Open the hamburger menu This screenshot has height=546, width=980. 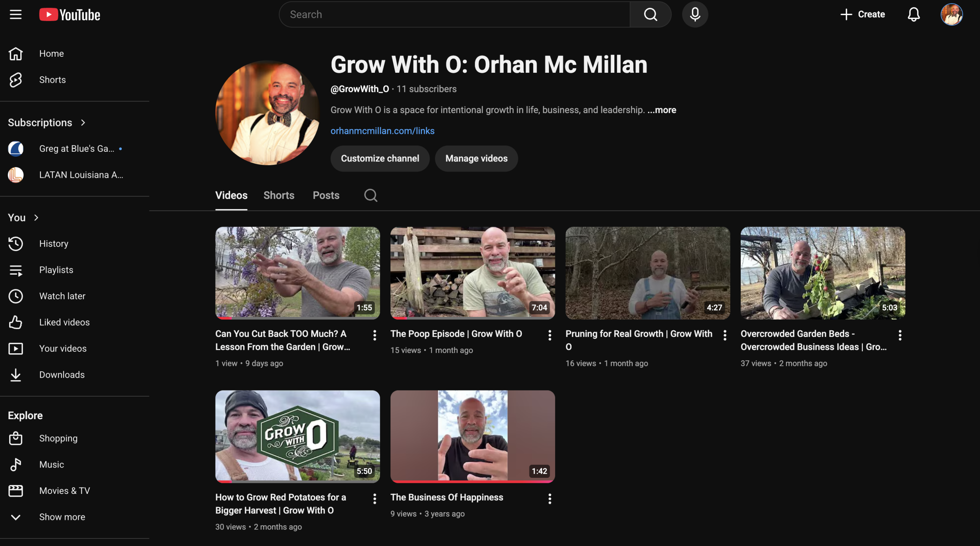click(x=15, y=14)
